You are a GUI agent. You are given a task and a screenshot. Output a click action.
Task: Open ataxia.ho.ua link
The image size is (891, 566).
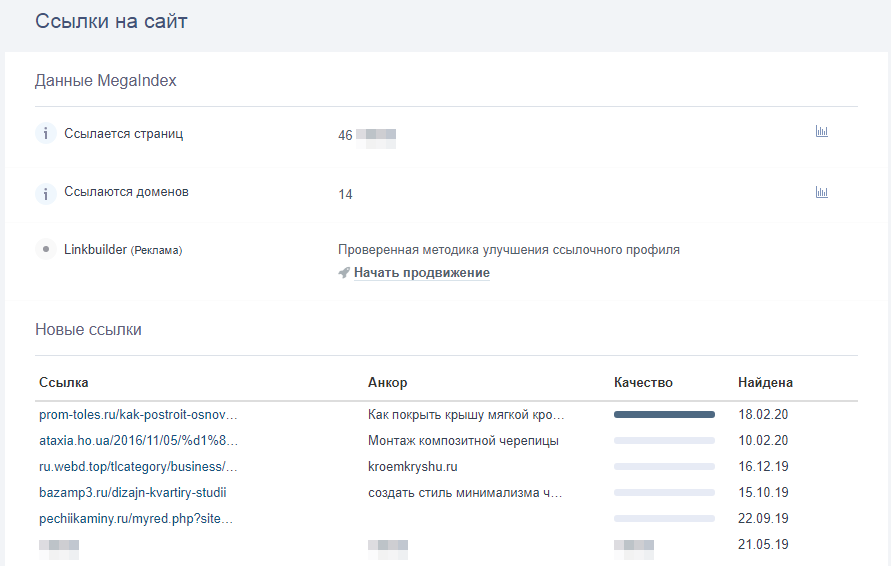coord(138,440)
